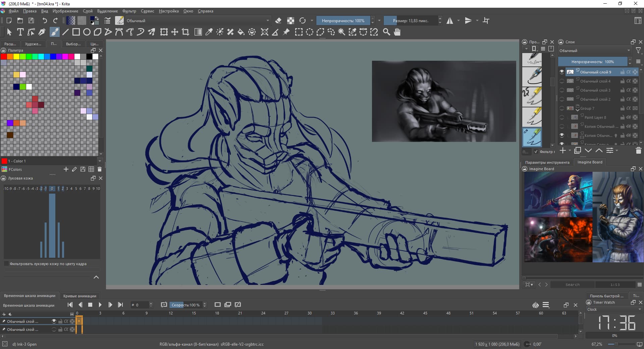Select the Text tool

(x=20, y=32)
